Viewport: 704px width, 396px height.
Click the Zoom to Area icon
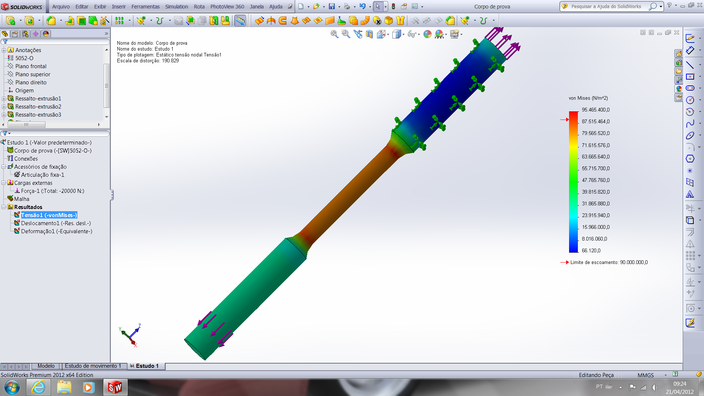point(346,34)
